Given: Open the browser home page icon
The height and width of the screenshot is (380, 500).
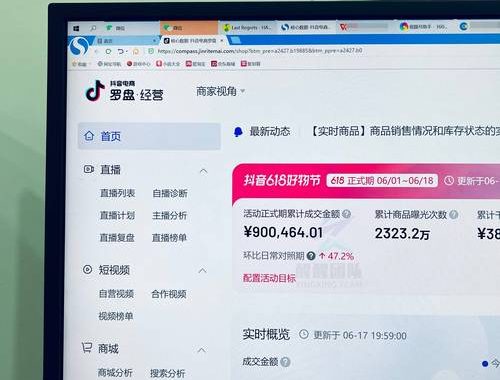Looking at the screenshot, I should click(x=136, y=52).
